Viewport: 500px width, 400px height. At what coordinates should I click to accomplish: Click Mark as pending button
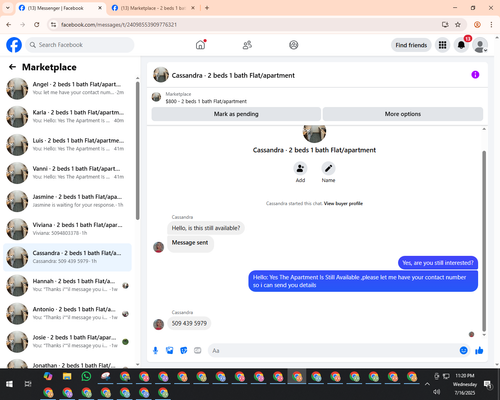click(236, 114)
